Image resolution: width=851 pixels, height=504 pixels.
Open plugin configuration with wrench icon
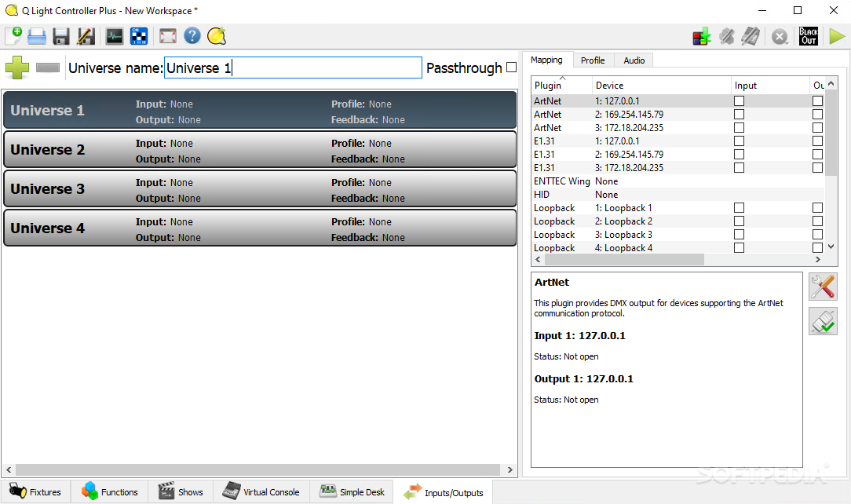click(x=823, y=287)
